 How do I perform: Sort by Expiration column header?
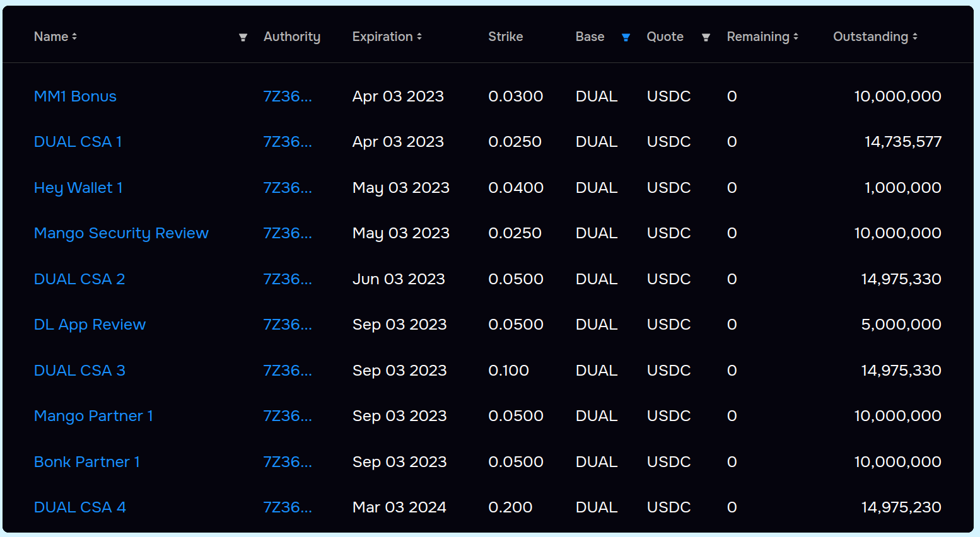tap(387, 37)
